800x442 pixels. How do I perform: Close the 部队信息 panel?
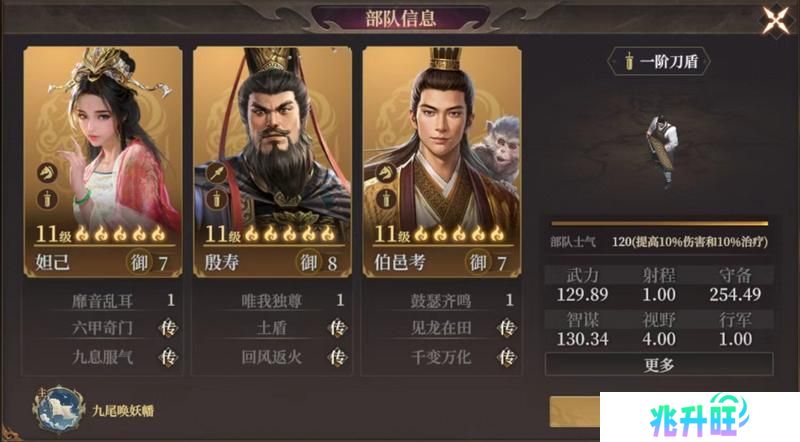coord(776,20)
